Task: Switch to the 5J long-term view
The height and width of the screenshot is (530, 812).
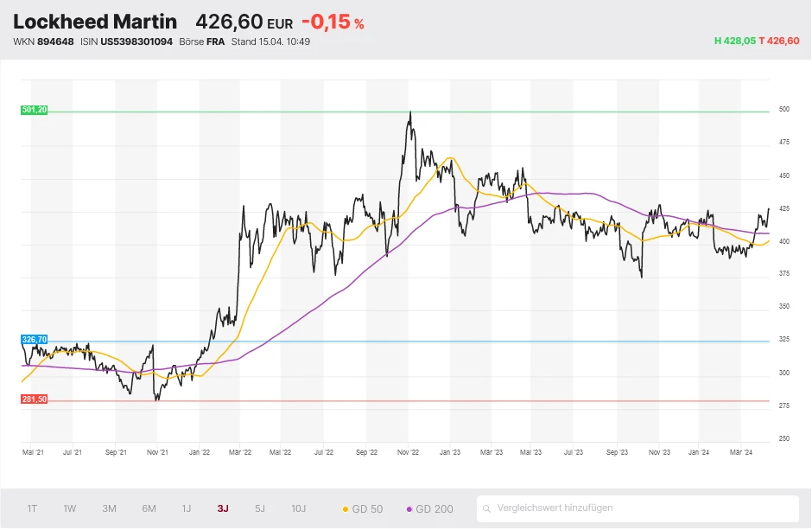Action: pos(260,509)
